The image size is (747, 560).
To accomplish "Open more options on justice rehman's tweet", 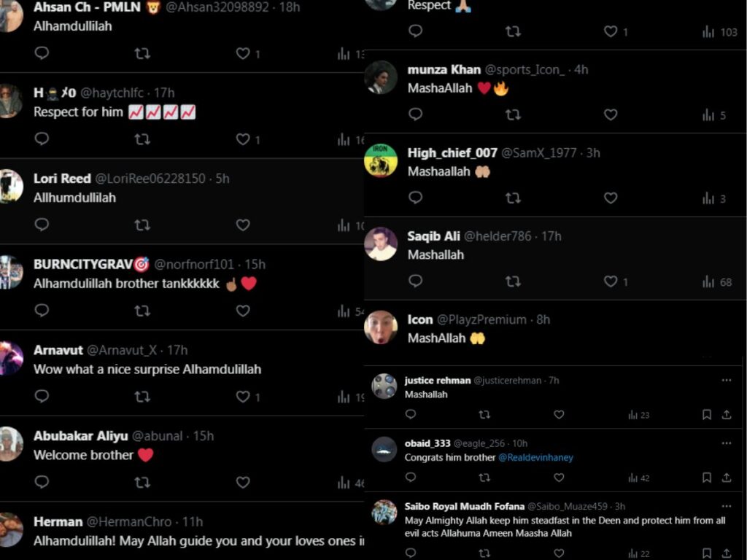I will pyautogui.click(x=726, y=380).
